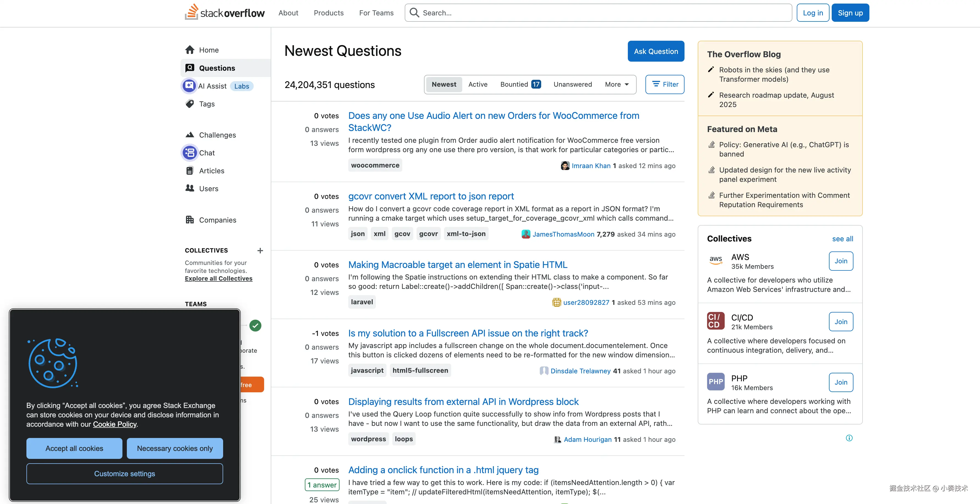The height and width of the screenshot is (504, 980).
Task: Open AI Assist from its sparkle icon
Action: click(x=189, y=86)
